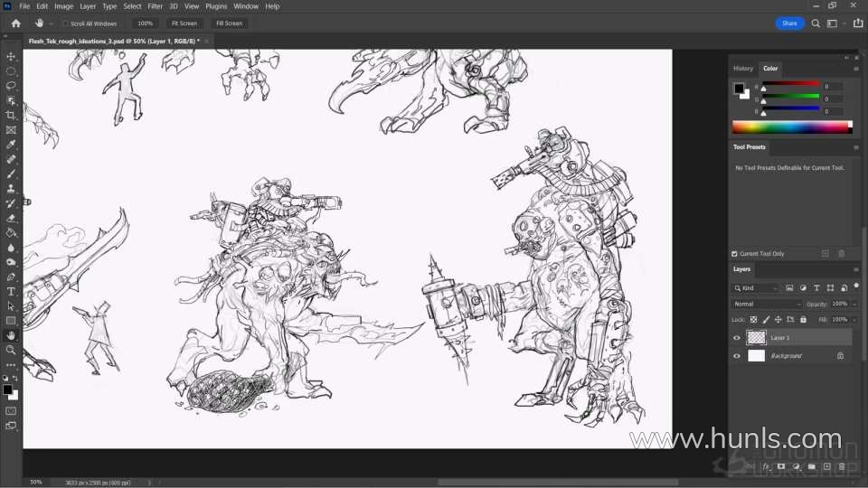Expand the Opacity slider dropdown arrow
This screenshot has height=488, width=868.
854,304
